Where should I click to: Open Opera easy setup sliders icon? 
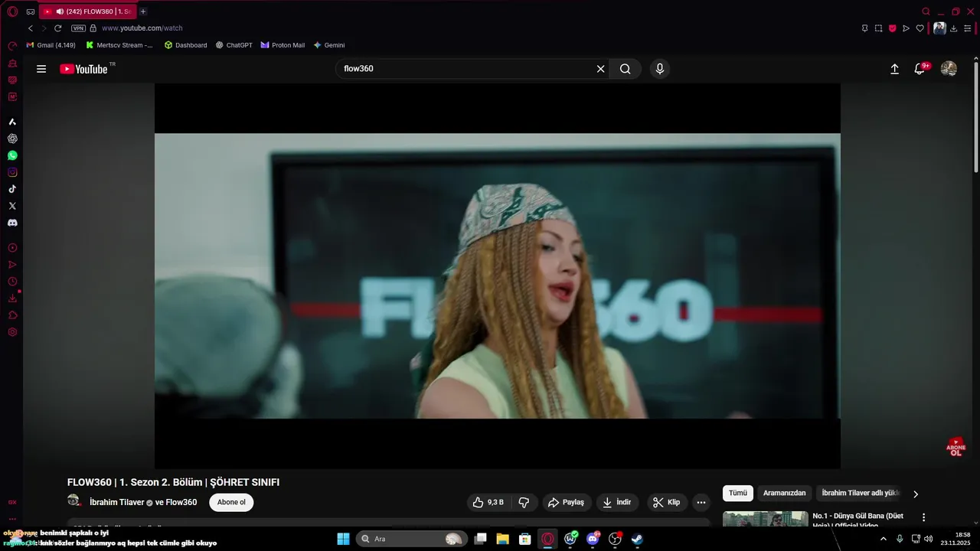coord(967,28)
